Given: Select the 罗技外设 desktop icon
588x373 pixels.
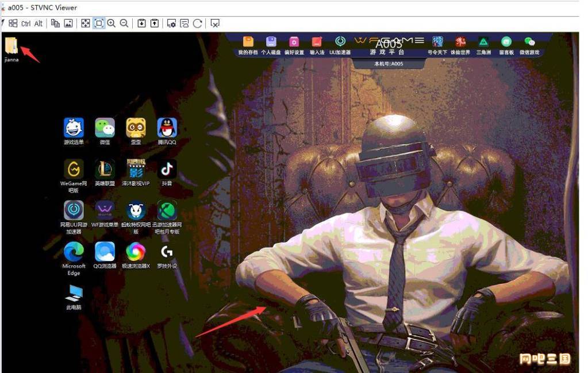Looking at the screenshot, I should [167, 255].
